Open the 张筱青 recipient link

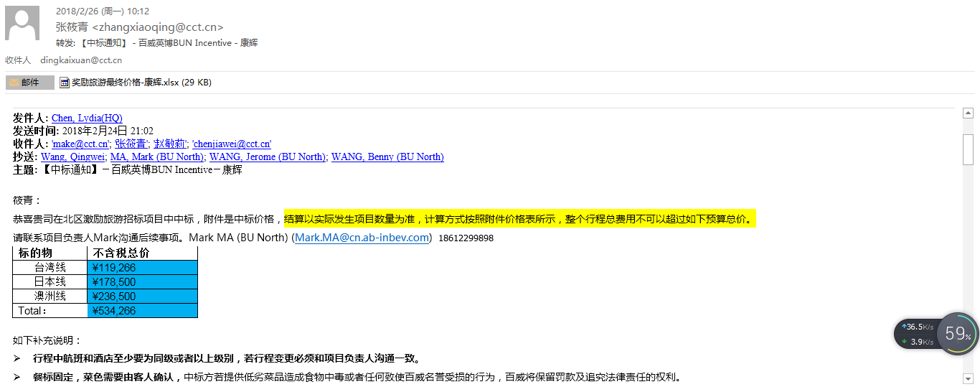click(x=131, y=144)
